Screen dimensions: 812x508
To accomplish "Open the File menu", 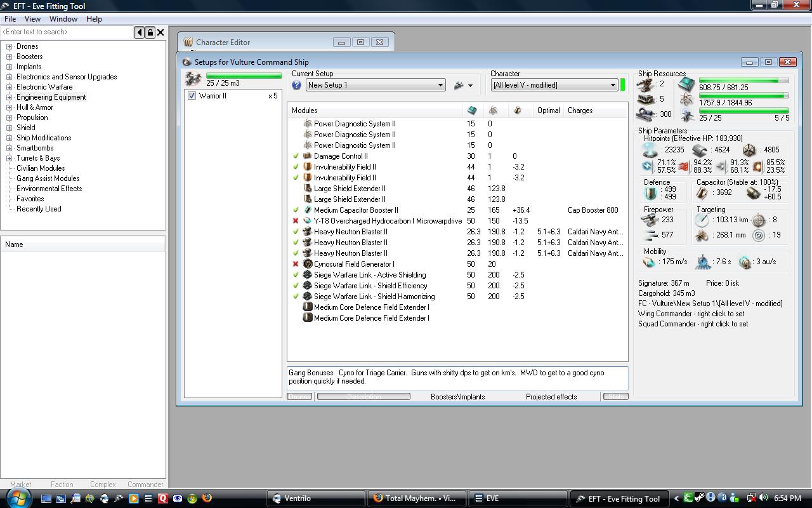I will (x=10, y=19).
